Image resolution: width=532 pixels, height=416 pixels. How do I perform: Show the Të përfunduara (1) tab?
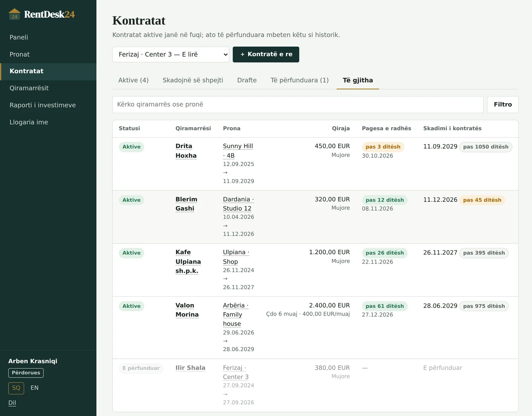tap(300, 80)
